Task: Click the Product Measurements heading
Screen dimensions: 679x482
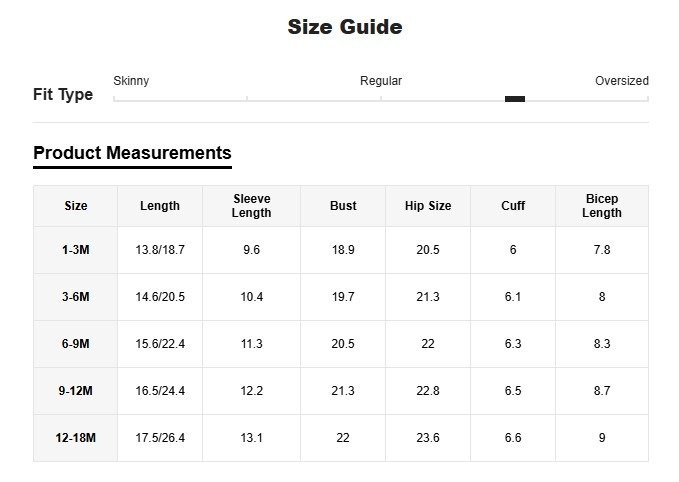Action: point(132,153)
